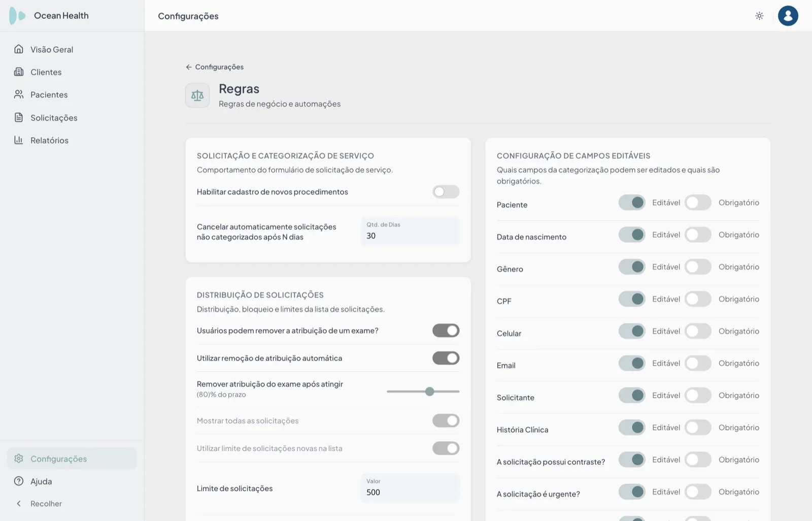Click the remover atribuição percentage slider handle

(x=430, y=392)
